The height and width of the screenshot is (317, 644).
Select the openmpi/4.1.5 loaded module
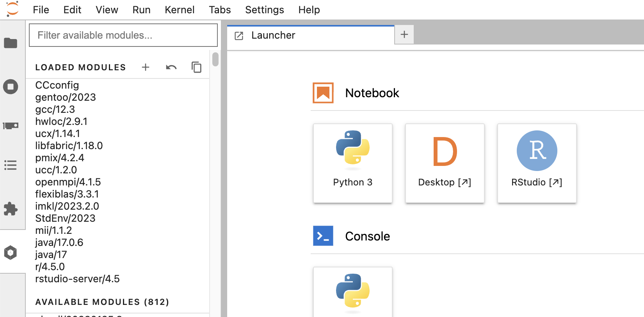(68, 182)
